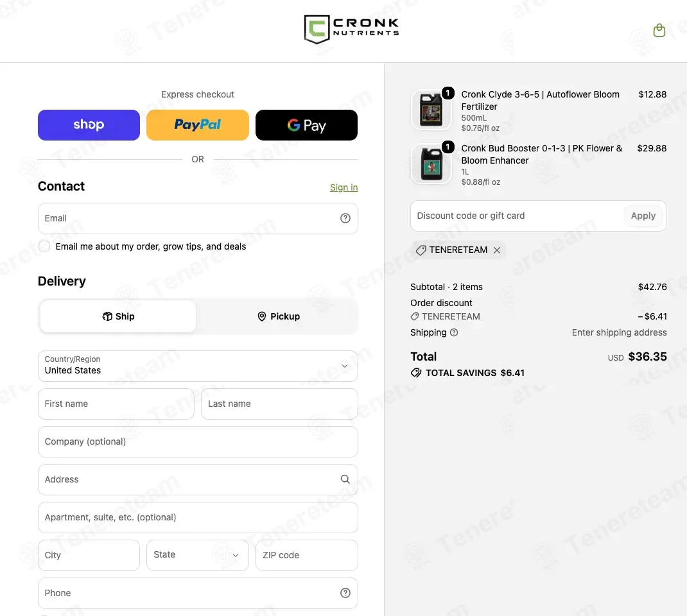
Task: Click the Cronk Bud Booster 0-1-3 product name
Action: (x=541, y=154)
